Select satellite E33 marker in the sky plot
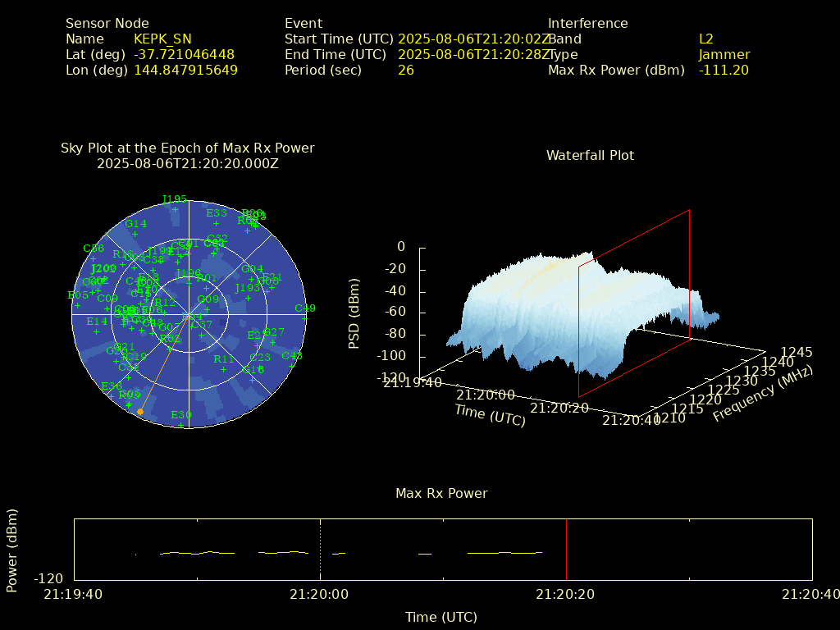 [x=216, y=223]
